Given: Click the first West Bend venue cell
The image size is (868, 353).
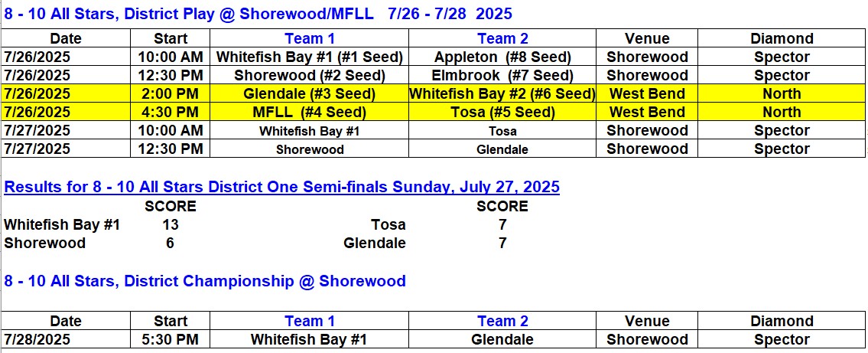Looking at the screenshot, I should [x=647, y=93].
